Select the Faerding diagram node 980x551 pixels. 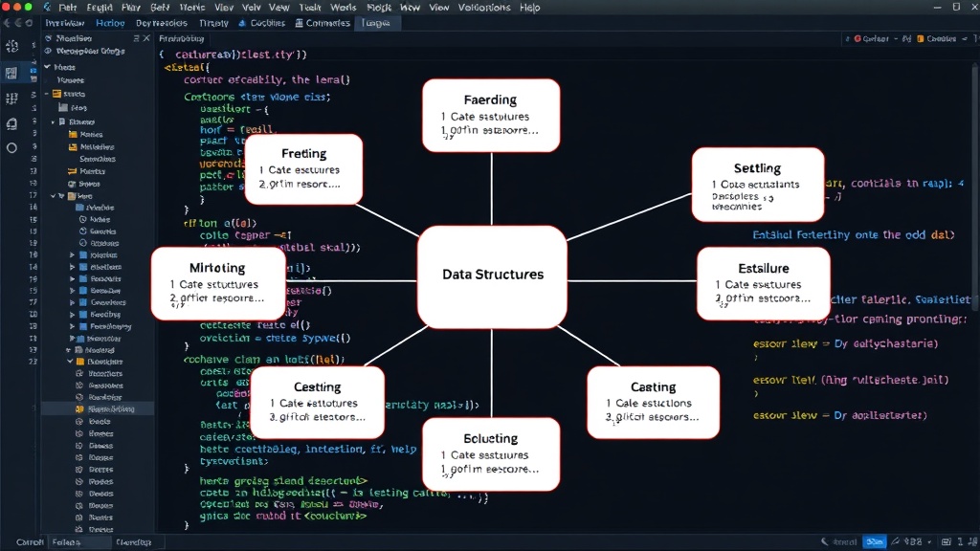click(491, 116)
